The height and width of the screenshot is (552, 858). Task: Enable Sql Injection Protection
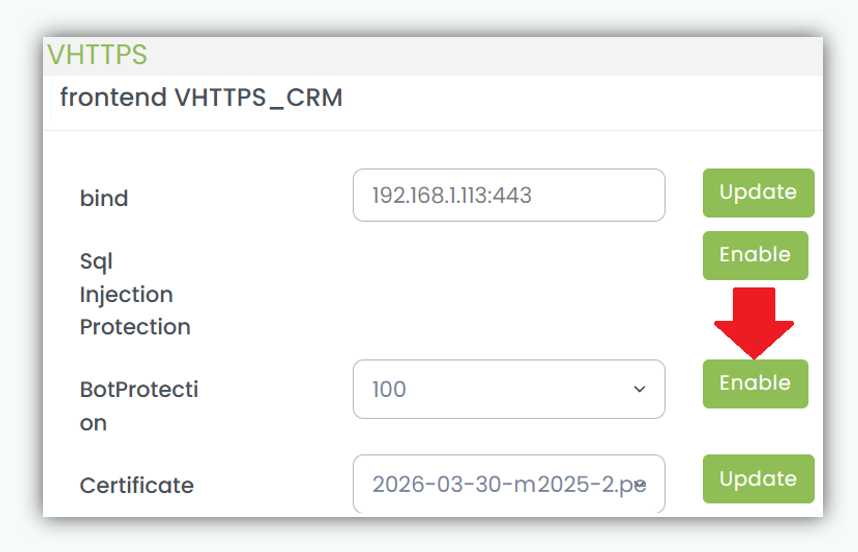[755, 255]
